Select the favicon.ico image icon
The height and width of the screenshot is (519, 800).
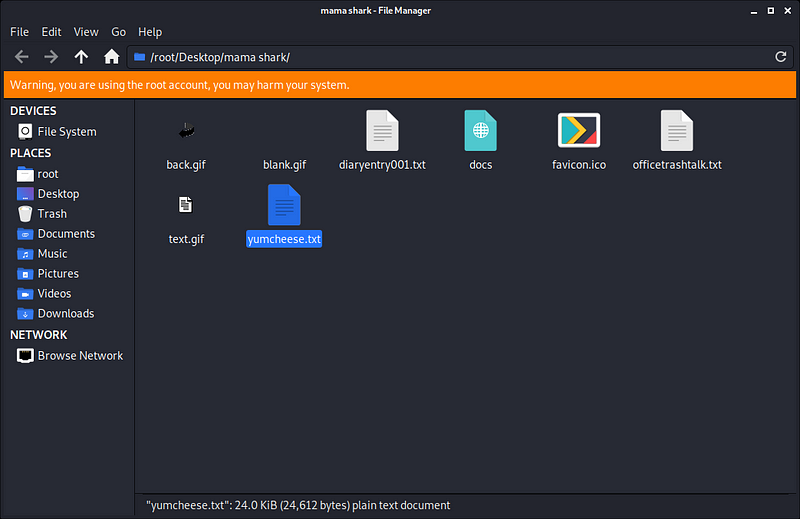click(x=579, y=131)
